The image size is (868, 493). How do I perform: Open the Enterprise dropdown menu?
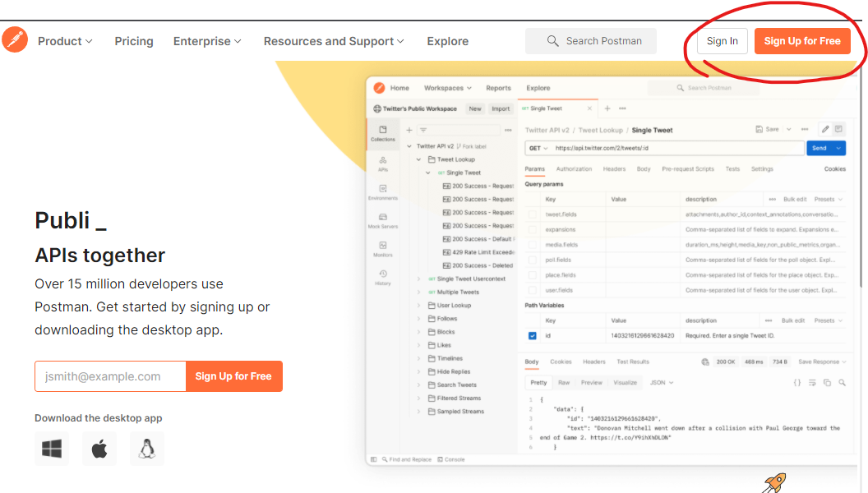click(207, 41)
